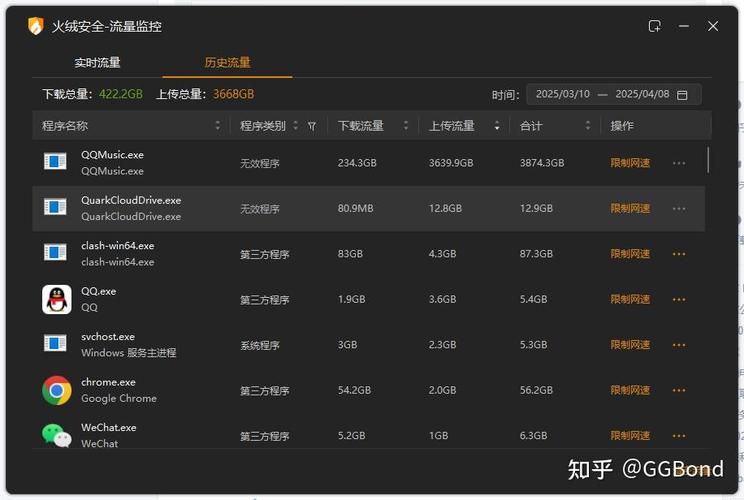The height and width of the screenshot is (500, 744).
Task: Click the start date 2025/03/10 field
Action: pyautogui.click(x=563, y=94)
